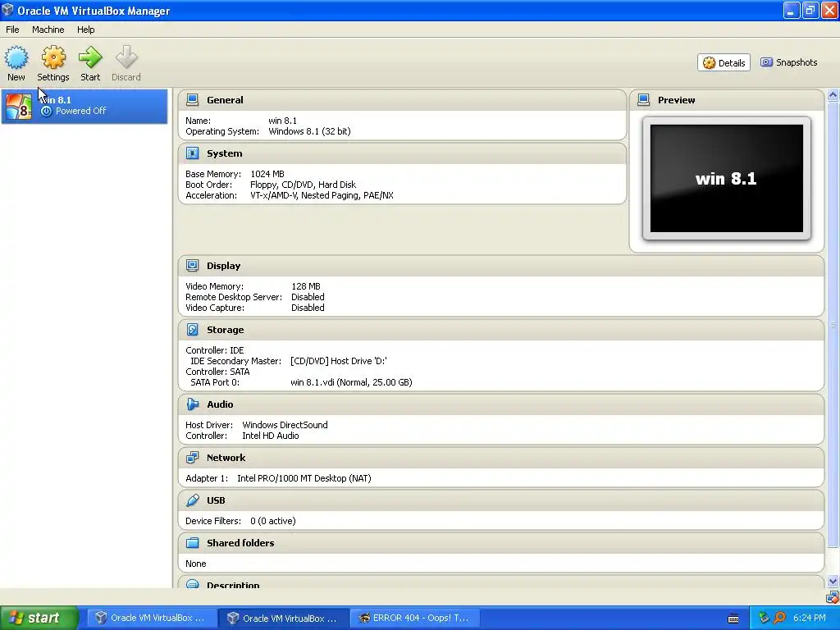Click the details pane scroll-down arrow
The width and height of the screenshot is (840, 630).
(x=833, y=582)
